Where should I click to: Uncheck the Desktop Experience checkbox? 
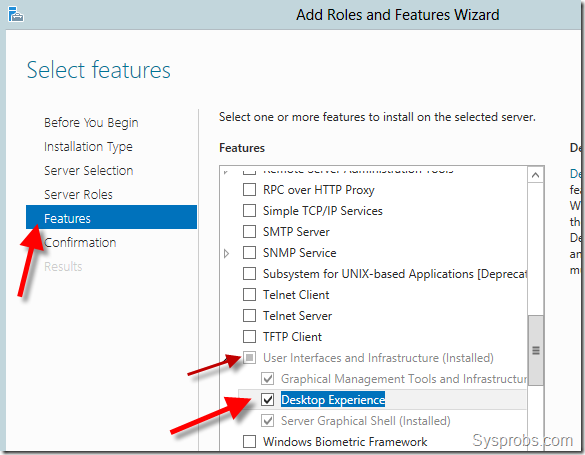click(x=268, y=399)
